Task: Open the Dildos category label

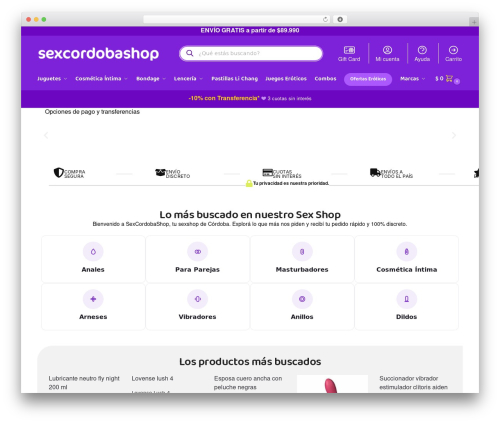Action: pyautogui.click(x=407, y=317)
